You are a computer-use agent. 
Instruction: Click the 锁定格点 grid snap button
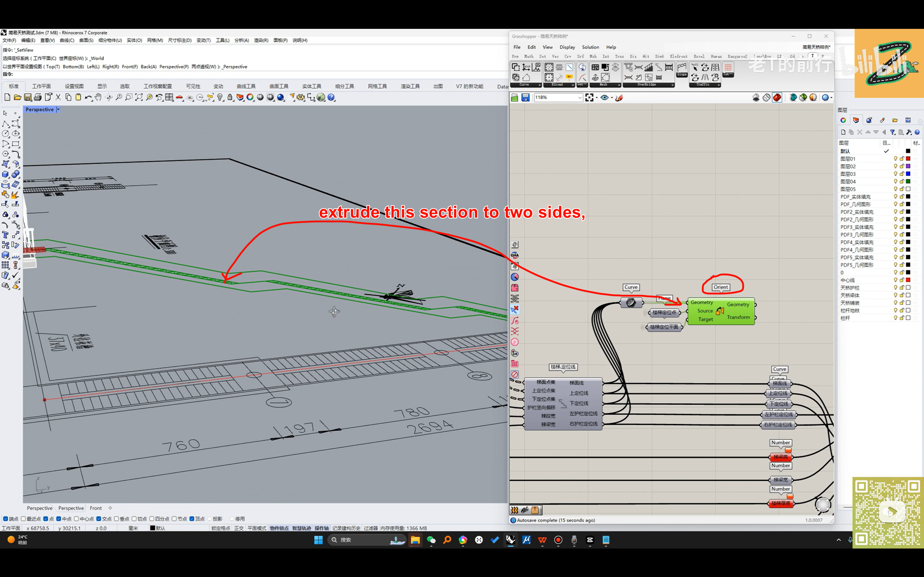tap(221, 528)
